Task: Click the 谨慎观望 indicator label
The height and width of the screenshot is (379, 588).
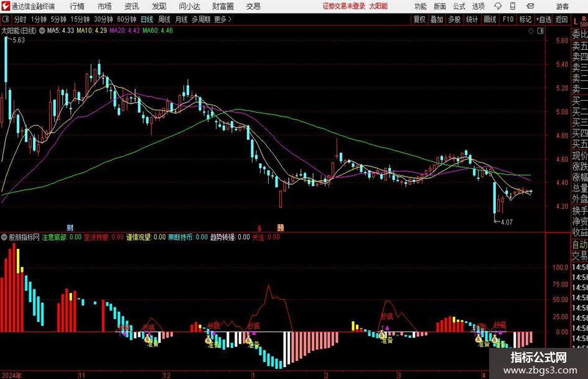Action: tap(146, 237)
